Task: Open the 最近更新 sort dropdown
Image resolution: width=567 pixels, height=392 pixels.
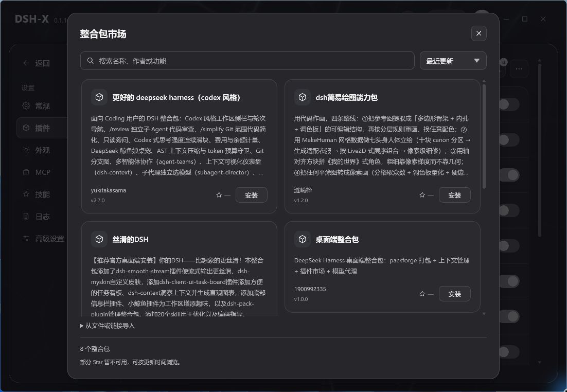Action: [453, 61]
